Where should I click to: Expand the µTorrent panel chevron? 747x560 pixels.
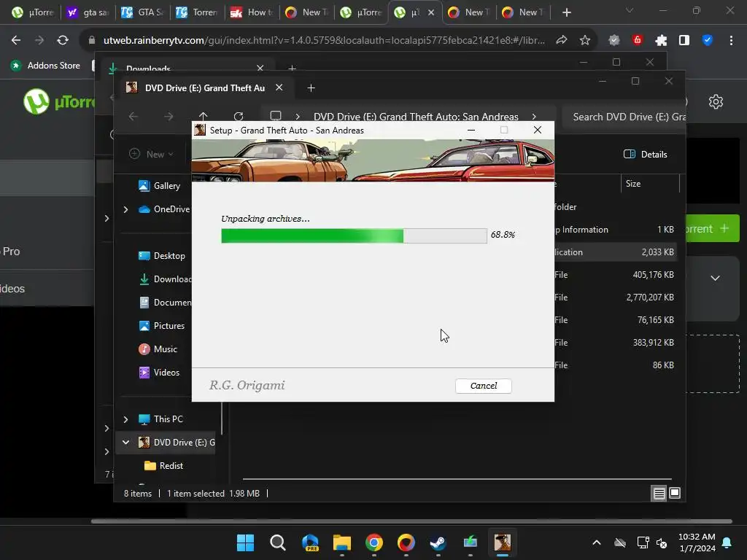715,278
